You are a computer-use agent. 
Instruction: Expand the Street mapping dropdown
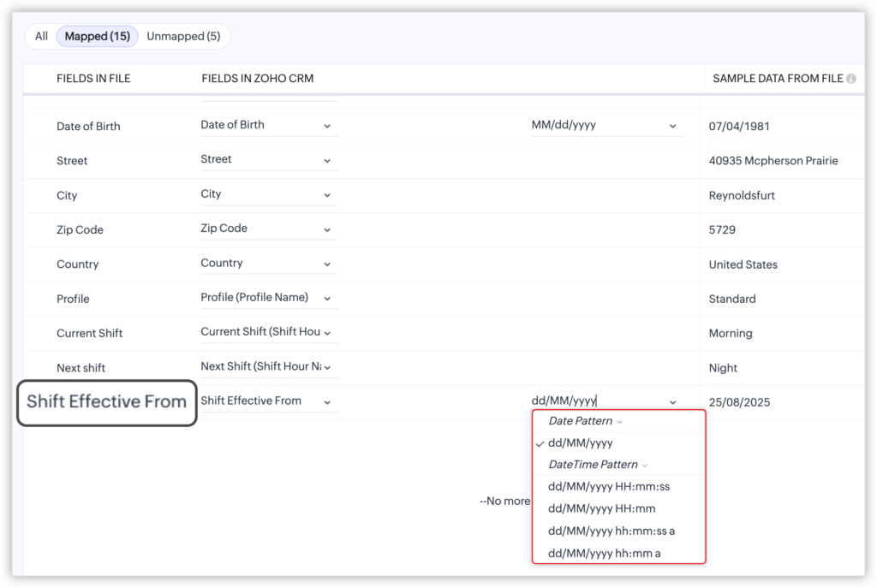pos(328,160)
